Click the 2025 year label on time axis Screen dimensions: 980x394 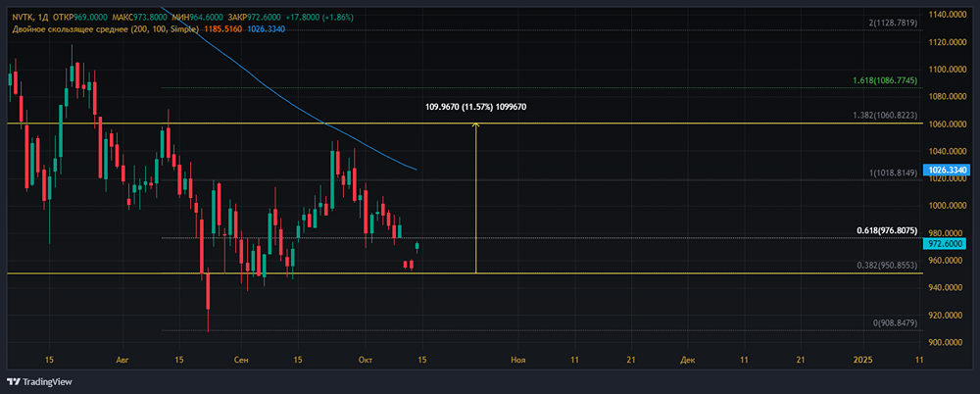coord(862,360)
